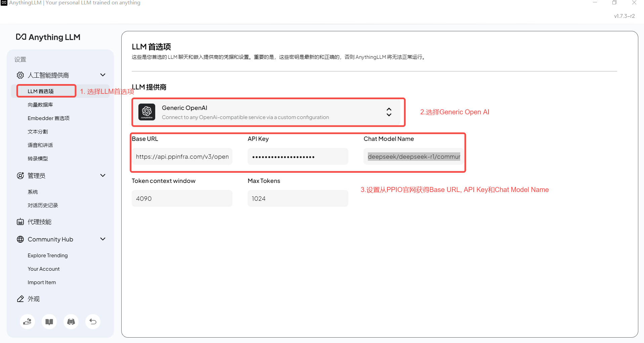This screenshot has width=644, height=343.
Task: Click the LLM 提供商 section label
Action: 149,87
